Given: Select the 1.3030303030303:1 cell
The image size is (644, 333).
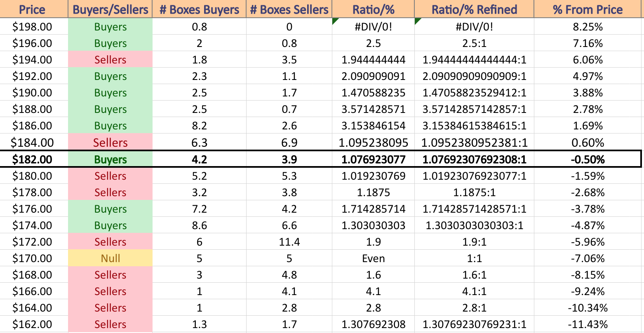Looking at the screenshot, I should pos(474,225).
